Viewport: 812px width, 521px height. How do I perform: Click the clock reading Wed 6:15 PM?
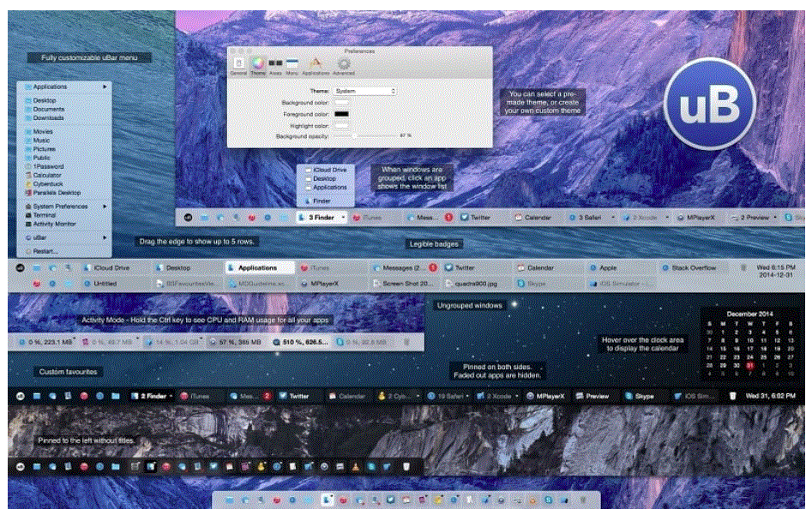pyautogui.click(x=775, y=271)
